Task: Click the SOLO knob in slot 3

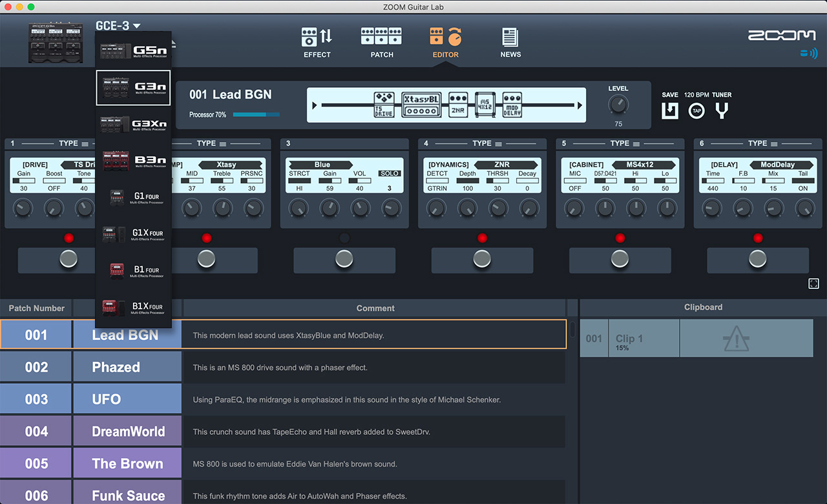Action: 390,208
